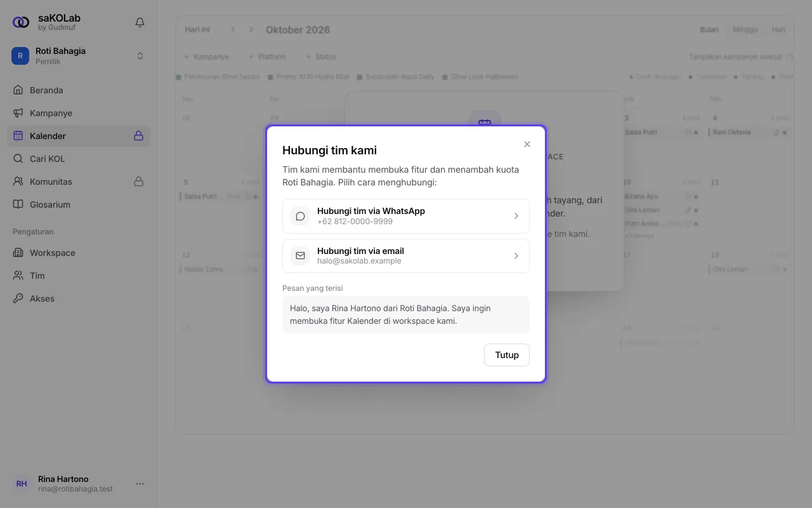Expand the Roti Bahagia workspace switcher
The height and width of the screenshot is (508, 812).
(79, 56)
